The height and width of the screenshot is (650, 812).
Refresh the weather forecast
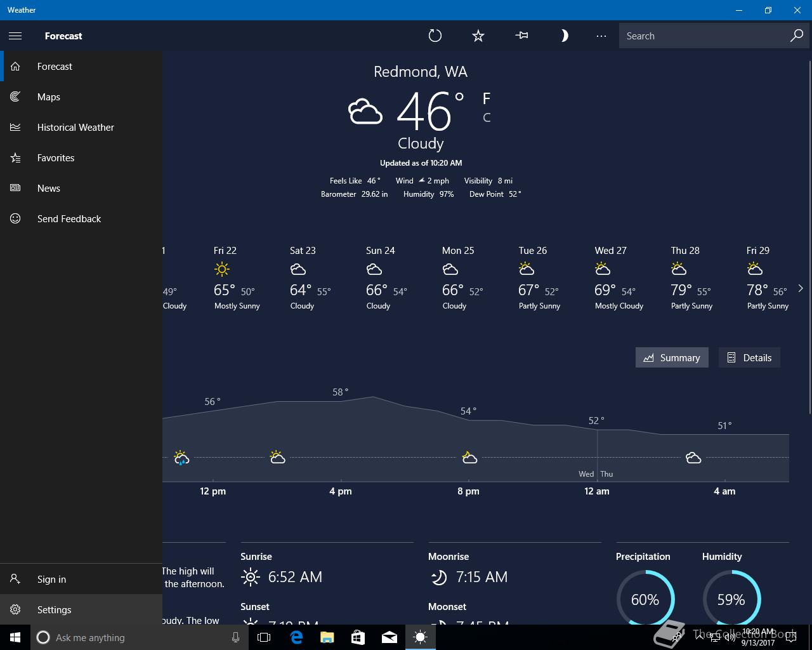pos(435,36)
